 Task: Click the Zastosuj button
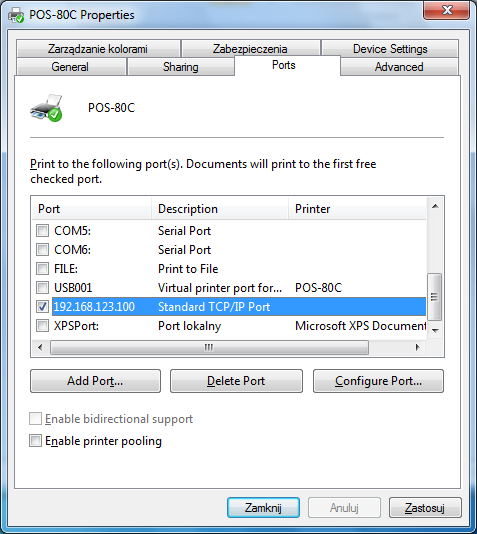click(425, 508)
